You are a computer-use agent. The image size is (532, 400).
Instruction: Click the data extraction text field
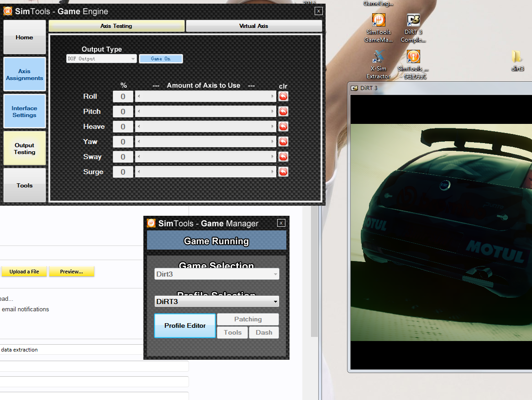pyautogui.click(x=71, y=350)
